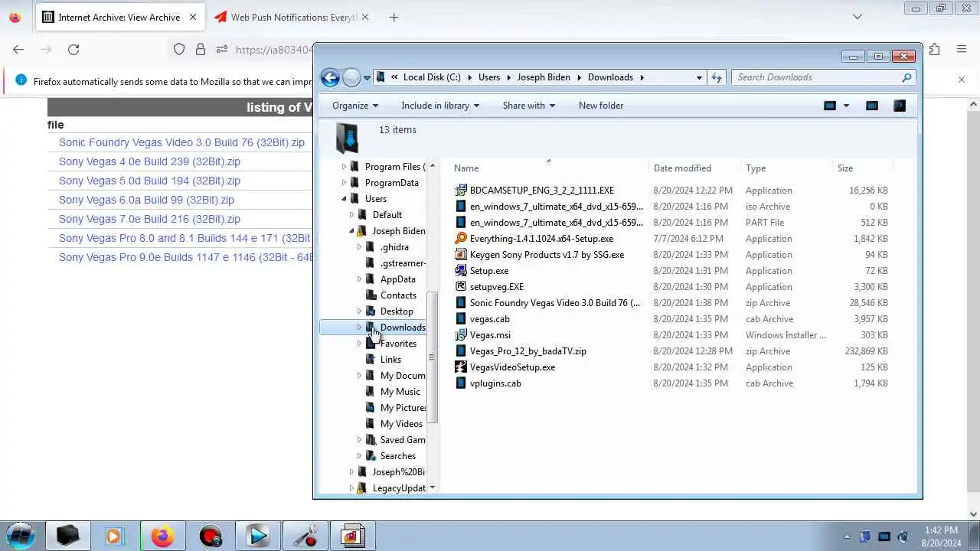Open the Organize dropdown menu

[355, 106]
